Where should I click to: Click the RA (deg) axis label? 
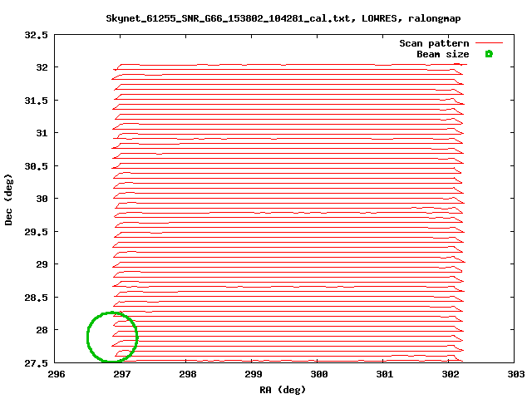(x=283, y=390)
